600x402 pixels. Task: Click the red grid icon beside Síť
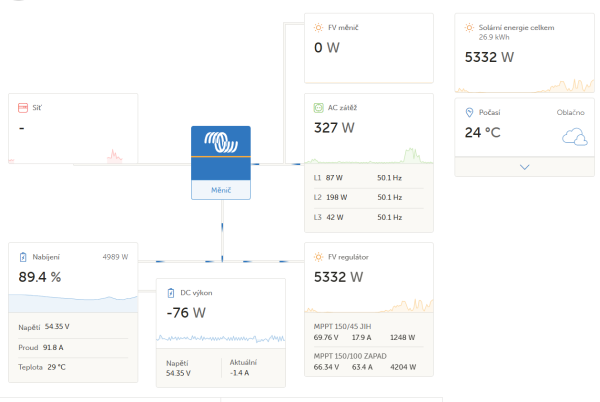pos(23,108)
